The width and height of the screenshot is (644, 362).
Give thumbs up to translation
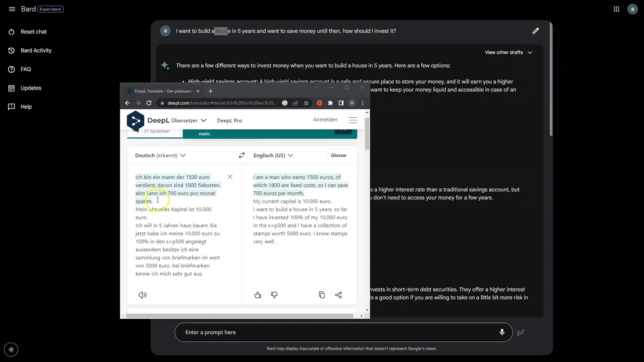(x=258, y=295)
